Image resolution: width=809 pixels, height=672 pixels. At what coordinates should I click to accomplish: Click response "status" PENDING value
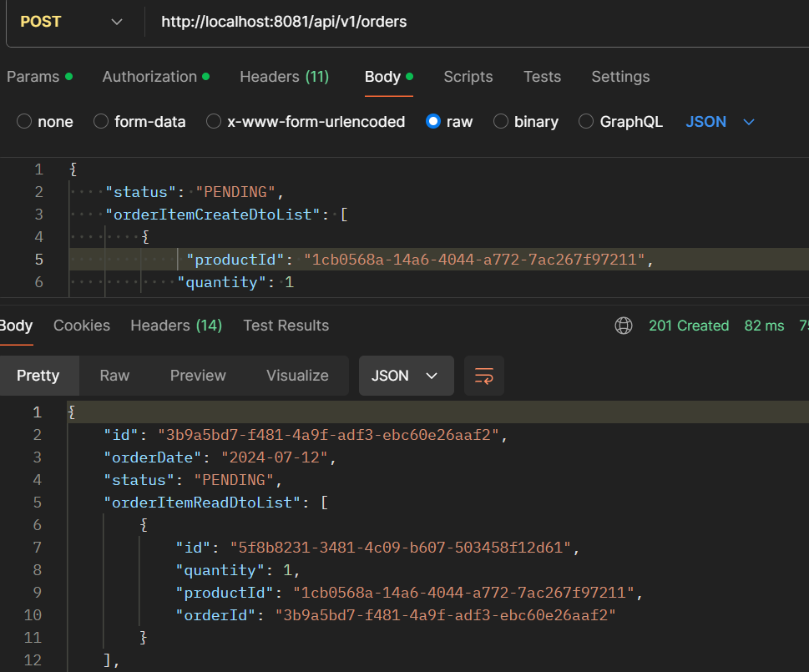pos(234,480)
